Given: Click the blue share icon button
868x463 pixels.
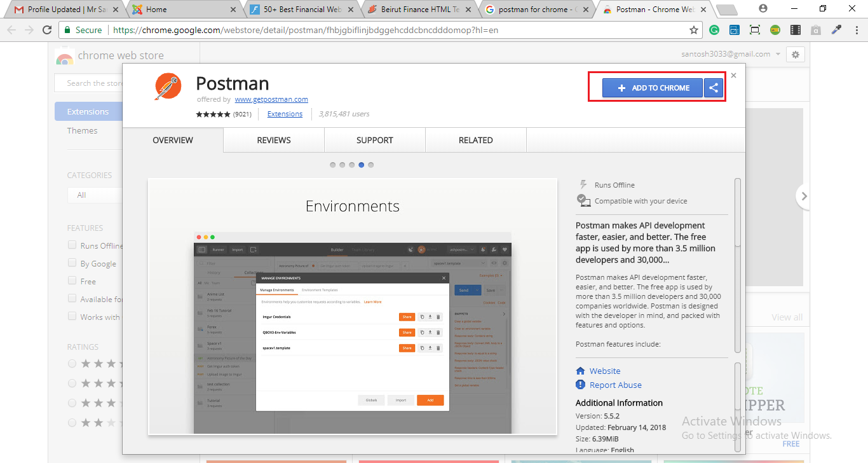Looking at the screenshot, I should pyautogui.click(x=714, y=88).
